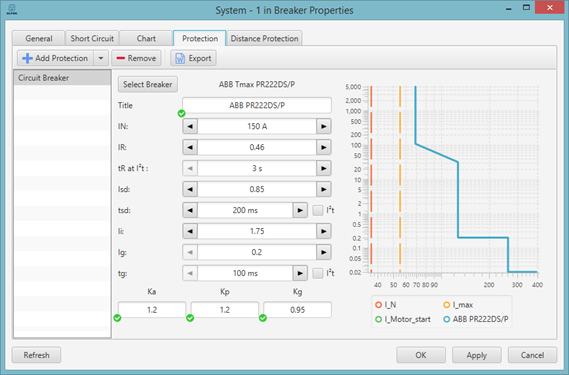Export the protection settings
Viewport: 569px width, 375px height.
pyautogui.click(x=193, y=58)
